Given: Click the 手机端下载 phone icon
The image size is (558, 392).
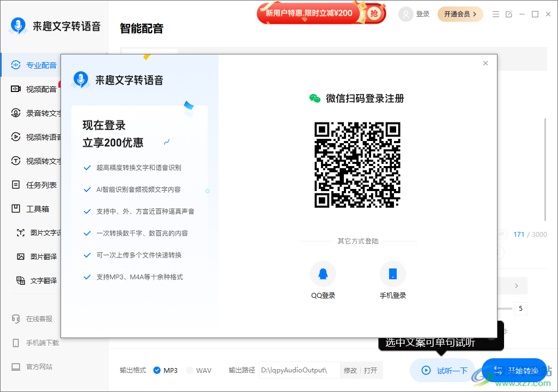Looking at the screenshot, I should pyautogui.click(x=16, y=342).
